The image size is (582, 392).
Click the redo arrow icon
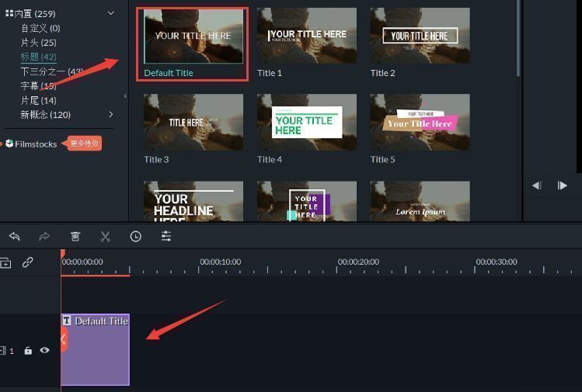(x=44, y=236)
